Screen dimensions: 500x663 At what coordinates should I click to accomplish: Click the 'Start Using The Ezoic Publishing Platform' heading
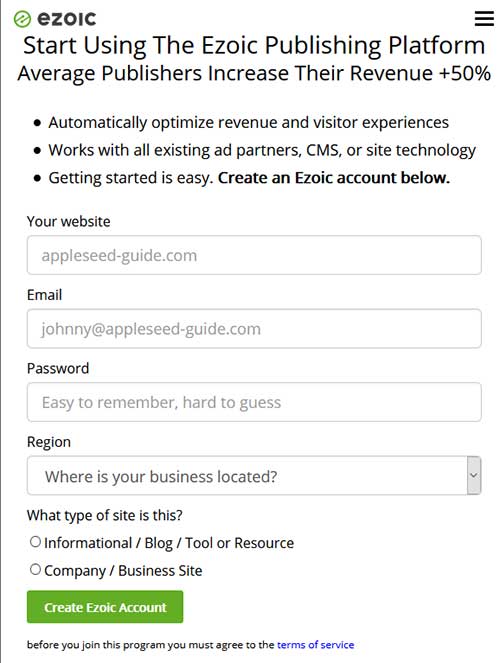pos(254,46)
